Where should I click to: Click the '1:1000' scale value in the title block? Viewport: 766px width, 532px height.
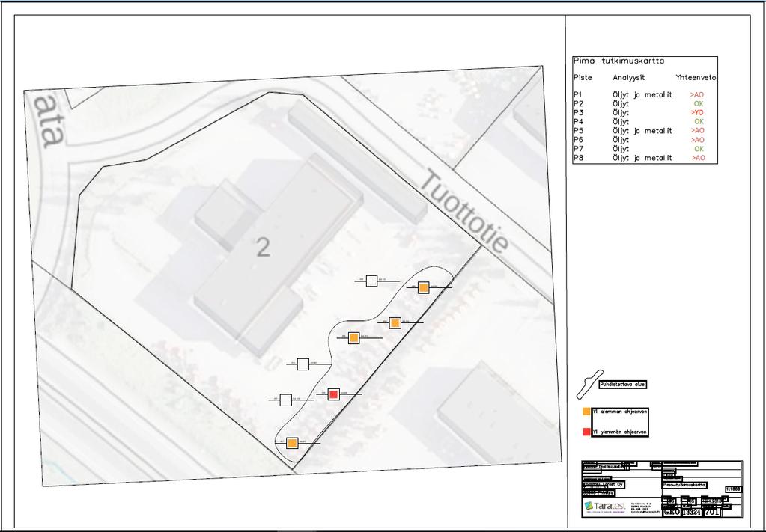[733, 489]
